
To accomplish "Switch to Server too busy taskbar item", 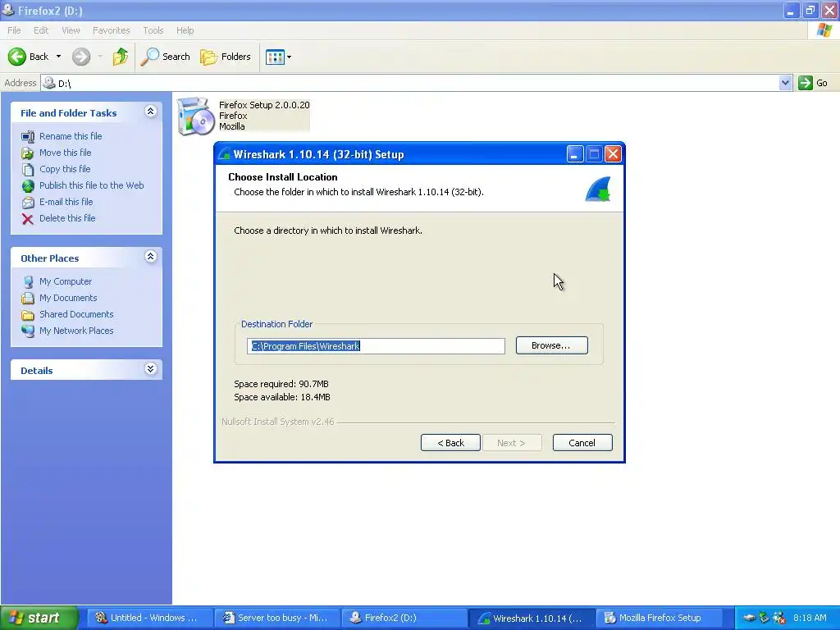I will click(x=277, y=618).
